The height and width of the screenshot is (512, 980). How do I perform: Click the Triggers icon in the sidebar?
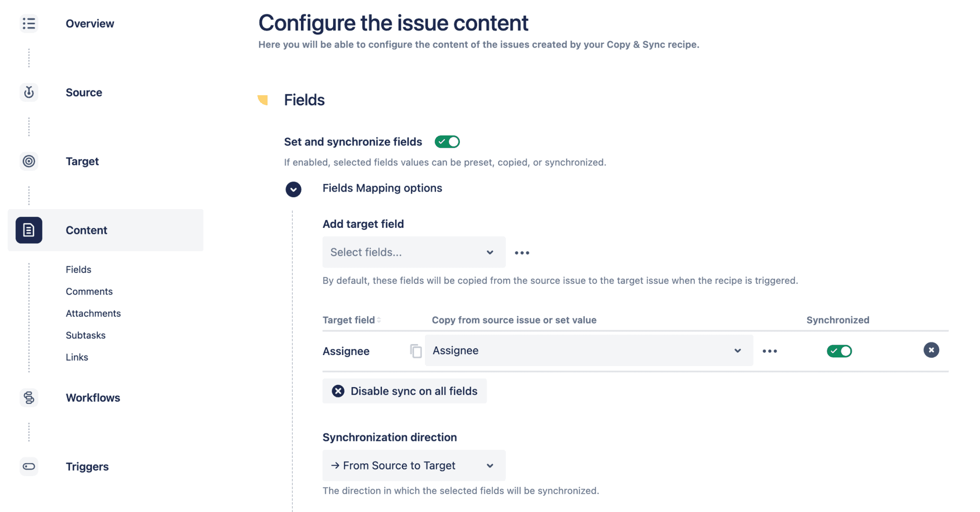click(29, 467)
